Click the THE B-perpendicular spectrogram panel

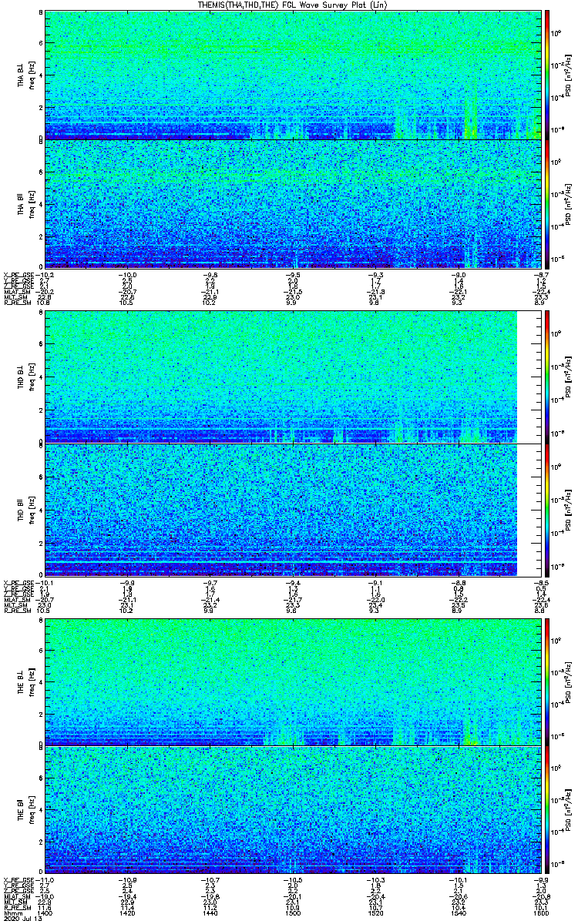(294, 682)
